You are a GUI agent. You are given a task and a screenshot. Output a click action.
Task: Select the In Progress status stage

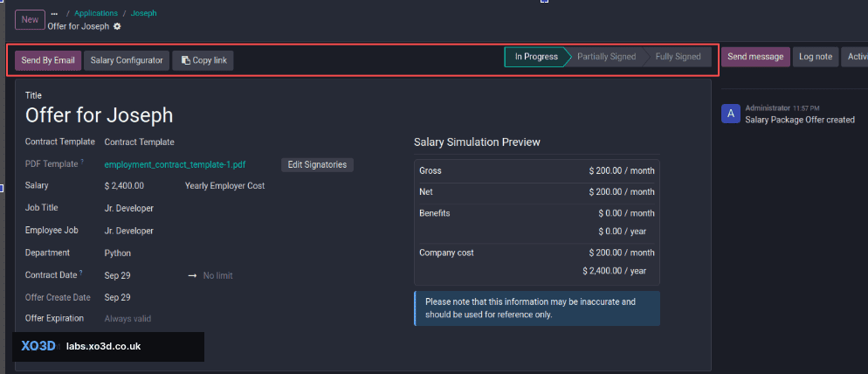536,57
